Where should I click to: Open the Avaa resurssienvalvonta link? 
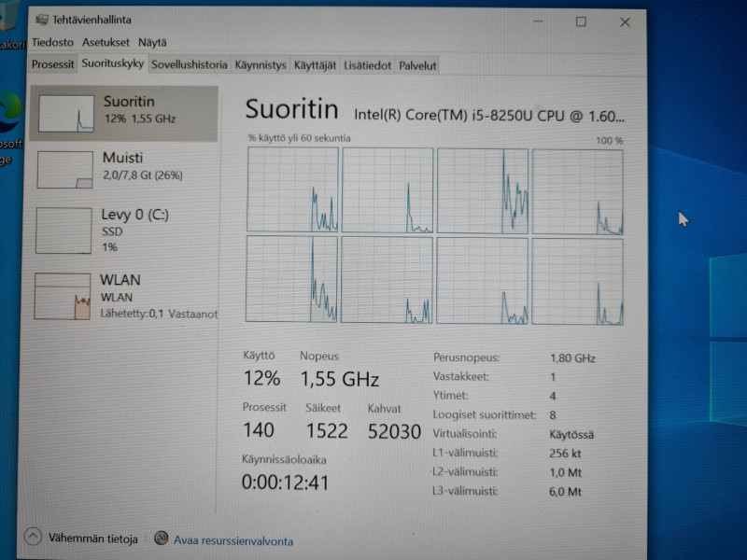(x=233, y=541)
